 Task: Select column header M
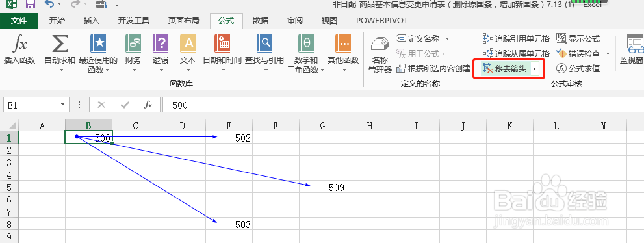[603, 125]
